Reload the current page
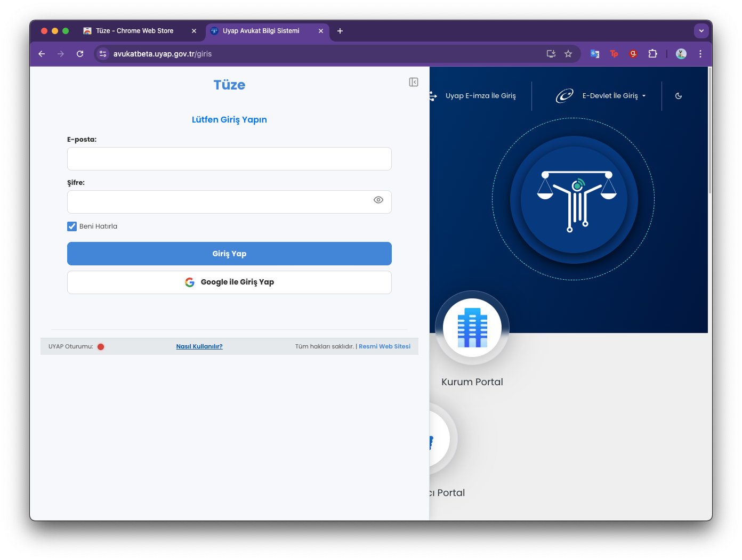The height and width of the screenshot is (560, 742). pyautogui.click(x=80, y=54)
